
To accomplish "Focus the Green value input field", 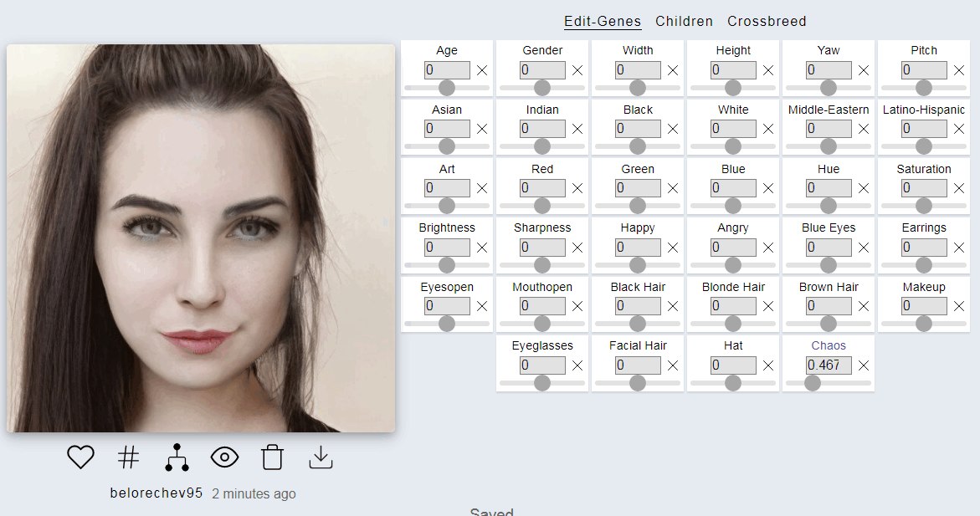I will pyautogui.click(x=638, y=188).
